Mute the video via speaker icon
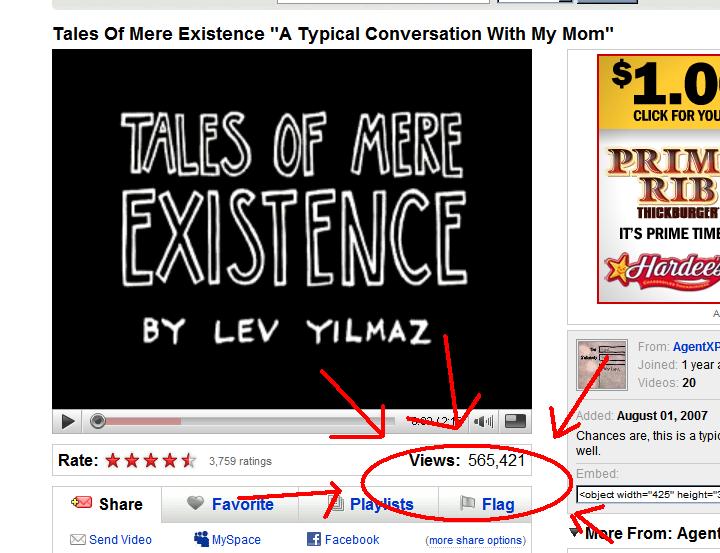This screenshot has height=553, width=720. coord(483,421)
